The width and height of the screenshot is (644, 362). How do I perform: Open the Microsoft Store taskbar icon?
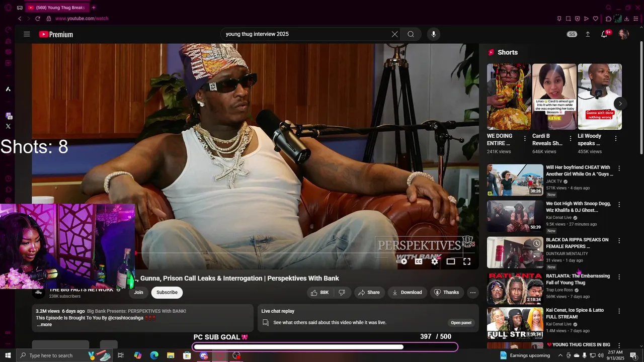[187, 355]
